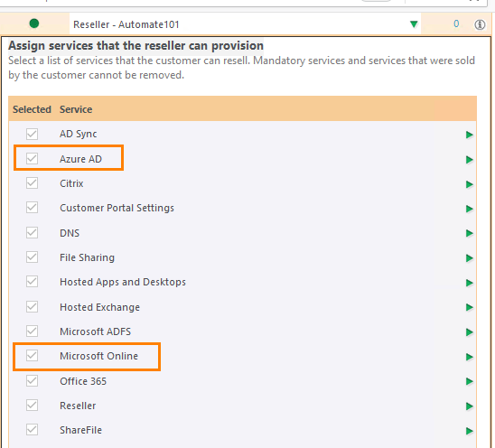Select the Microsoft ADFS service name
Image resolution: width=495 pixels, height=448 pixels.
(96, 331)
